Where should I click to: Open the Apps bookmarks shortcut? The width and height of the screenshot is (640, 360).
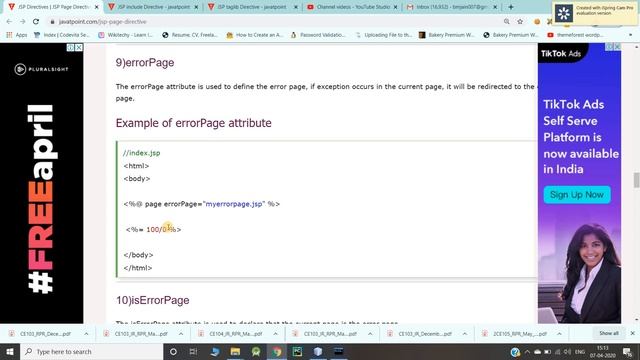(x=16, y=35)
